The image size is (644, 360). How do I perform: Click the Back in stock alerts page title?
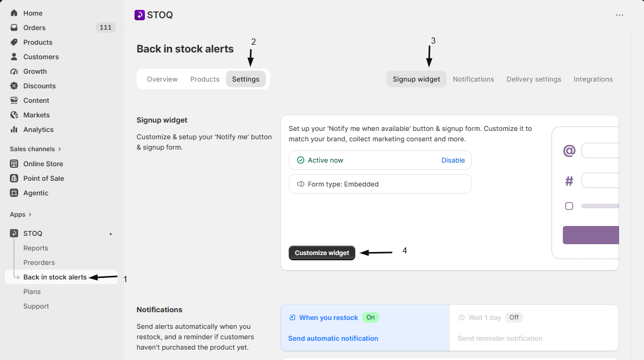click(185, 49)
